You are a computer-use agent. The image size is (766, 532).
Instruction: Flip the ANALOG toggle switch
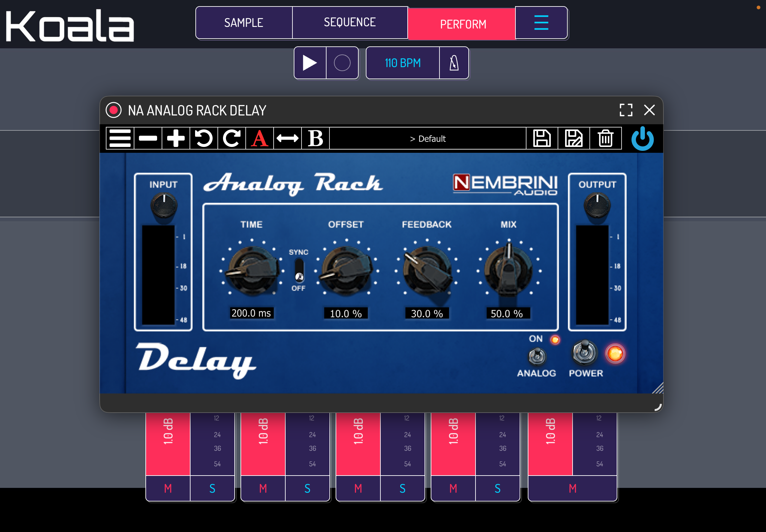[x=537, y=356]
